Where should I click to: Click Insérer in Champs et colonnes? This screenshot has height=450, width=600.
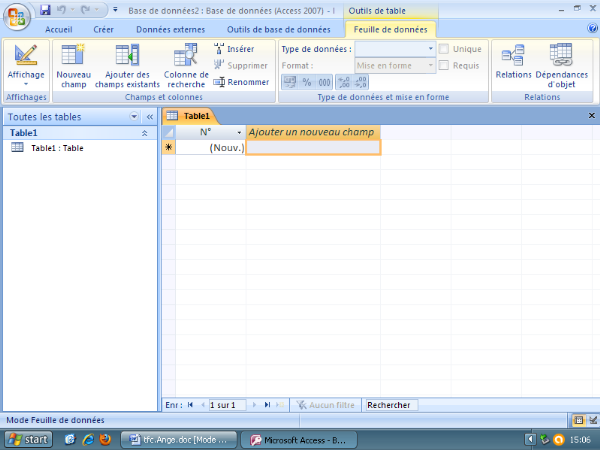(x=234, y=48)
